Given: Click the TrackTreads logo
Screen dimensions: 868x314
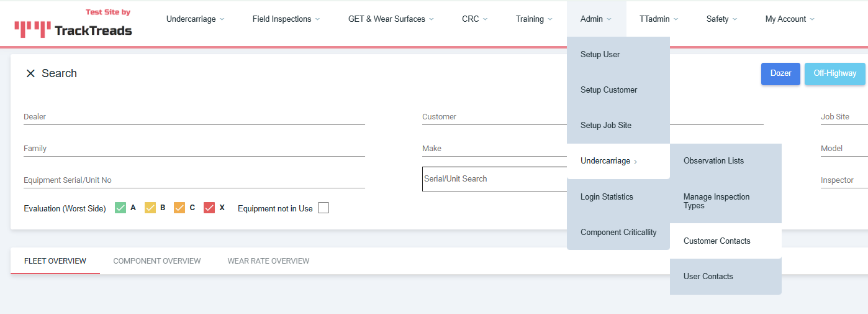Looking at the screenshot, I should coord(73,25).
